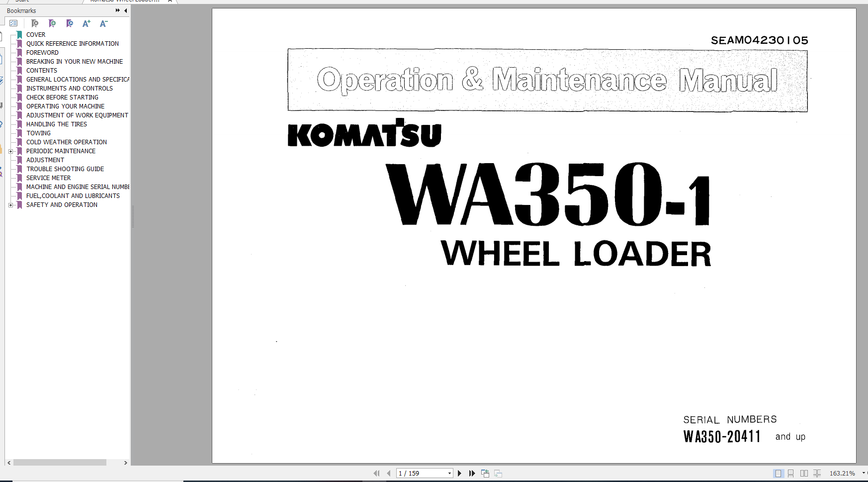
Task: Click the TOWING bookmark's ribbon icon
Action: coord(19,133)
